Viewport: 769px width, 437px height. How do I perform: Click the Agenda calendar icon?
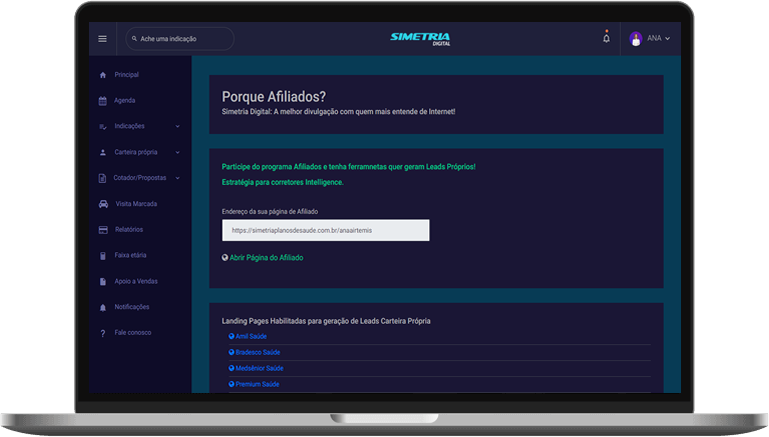[103, 101]
